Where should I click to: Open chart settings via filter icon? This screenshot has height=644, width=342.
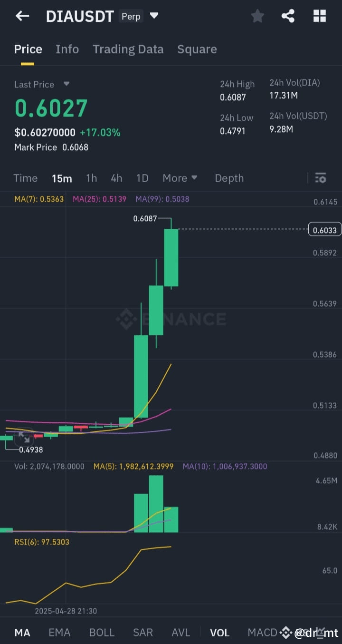coord(321,178)
